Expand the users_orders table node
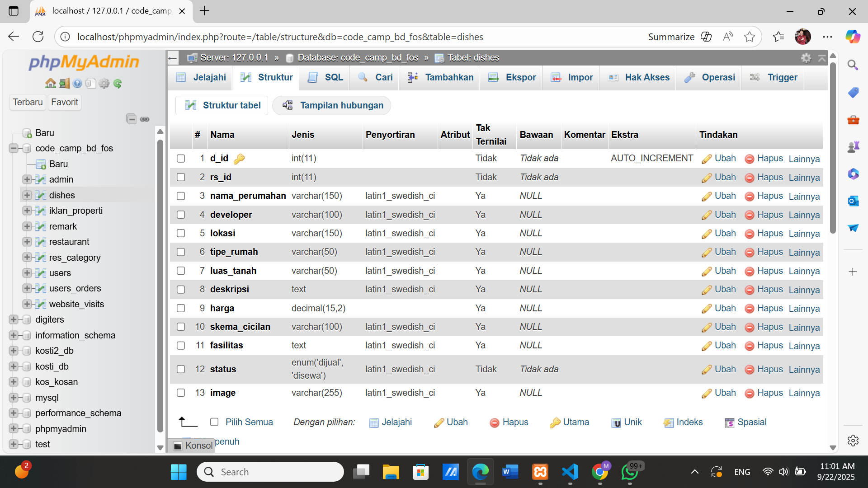The width and height of the screenshot is (868, 488). point(27,288)
